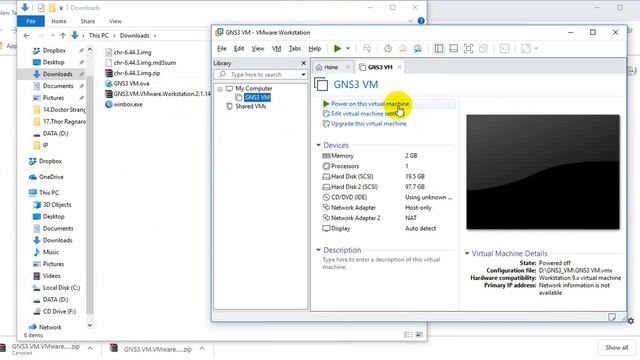Click the Enter Full Screen toolbar icon
This screenshot has height=360, width=640.
(469, 49)
